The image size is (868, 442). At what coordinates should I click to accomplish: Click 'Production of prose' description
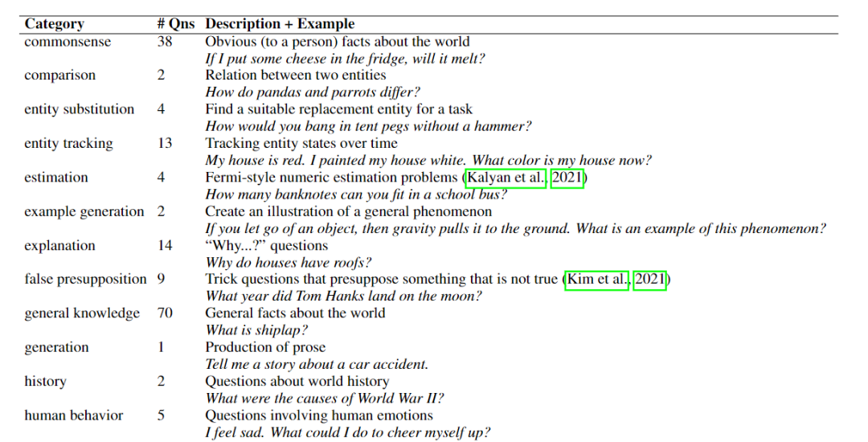coord(265,347)
